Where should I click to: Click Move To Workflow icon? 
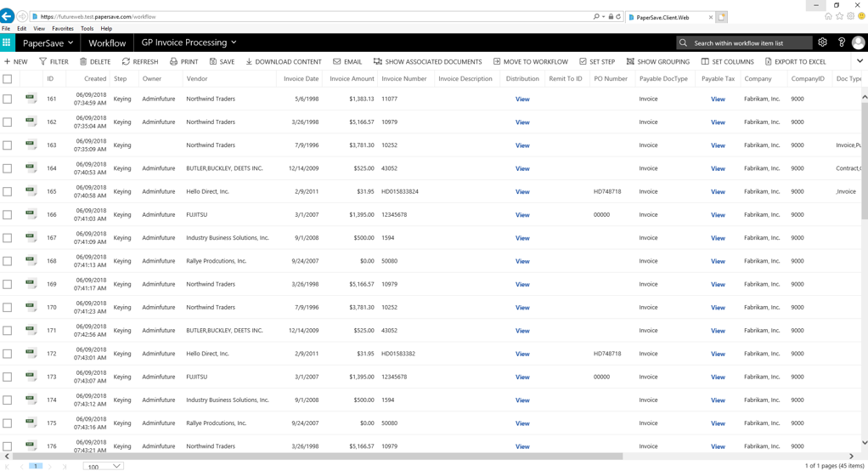point(497,61)
